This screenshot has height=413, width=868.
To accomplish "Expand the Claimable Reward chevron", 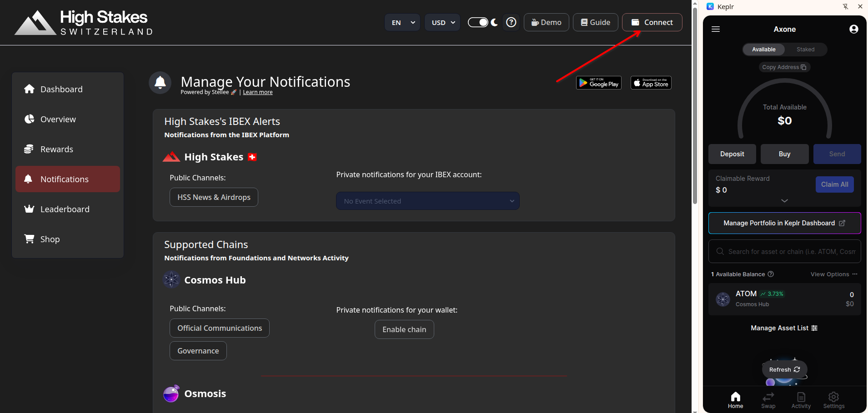I will [x=784, y=200].
